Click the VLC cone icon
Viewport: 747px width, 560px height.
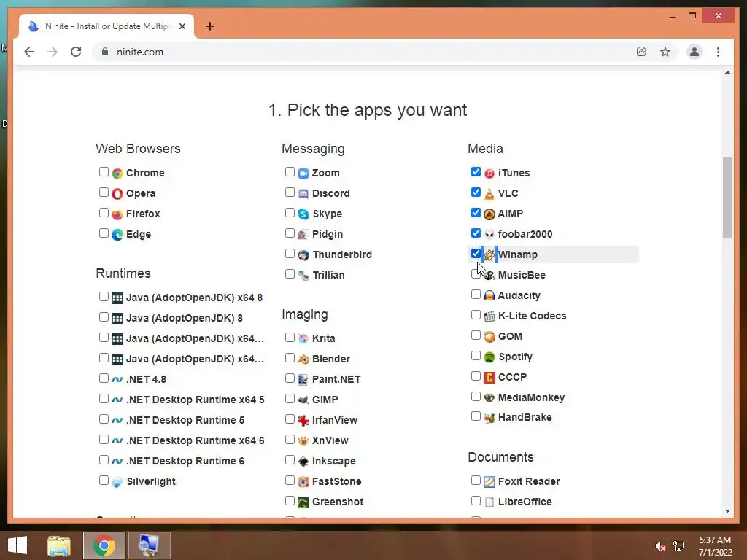coord(489,194)
